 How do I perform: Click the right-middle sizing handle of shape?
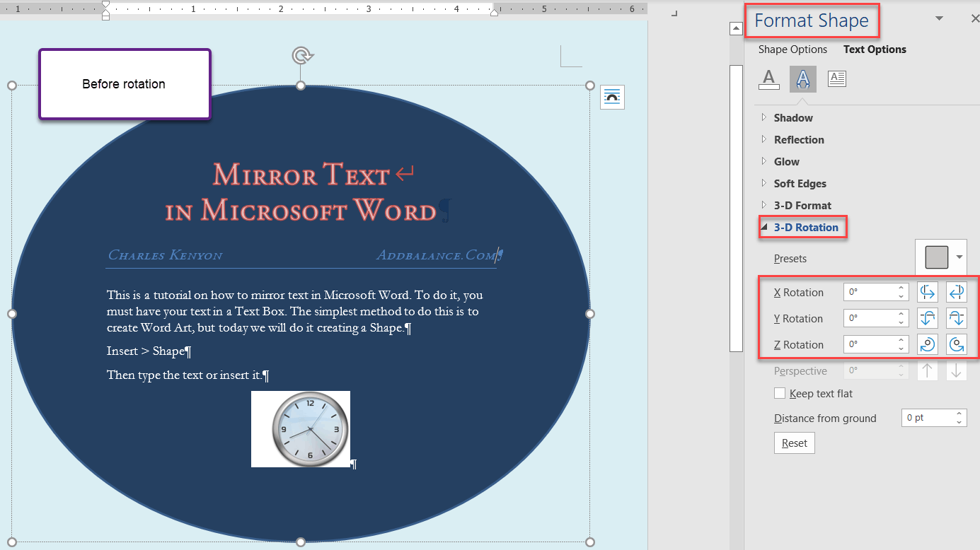590,313
